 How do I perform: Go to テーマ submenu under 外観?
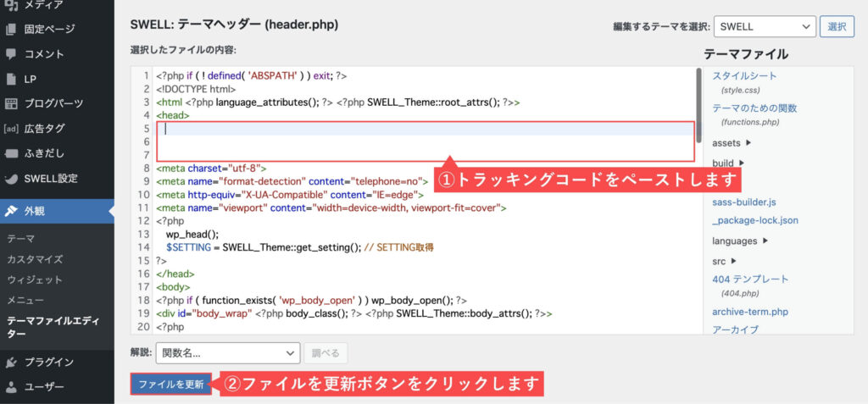[x=21, y=239]
